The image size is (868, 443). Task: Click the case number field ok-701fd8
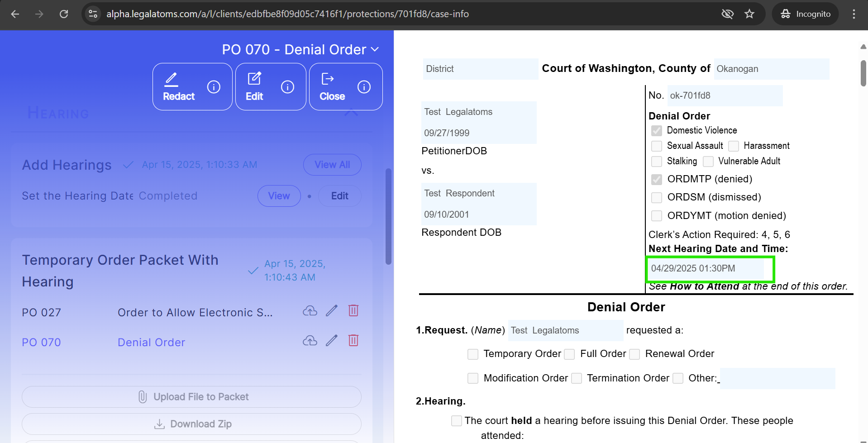(725, 95)
